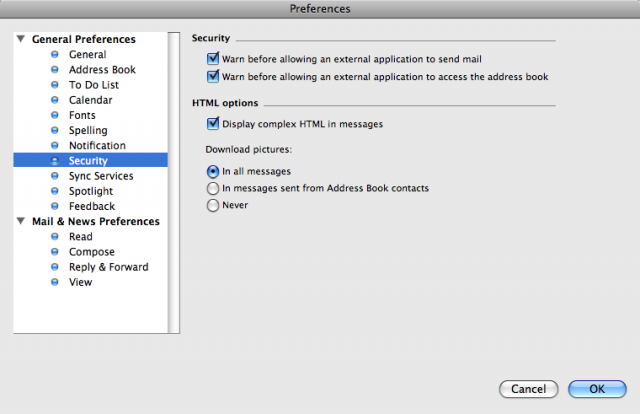Screen dimensions: 640x414
Task: Select download pictures In all messages
Action: click(213, 171)
